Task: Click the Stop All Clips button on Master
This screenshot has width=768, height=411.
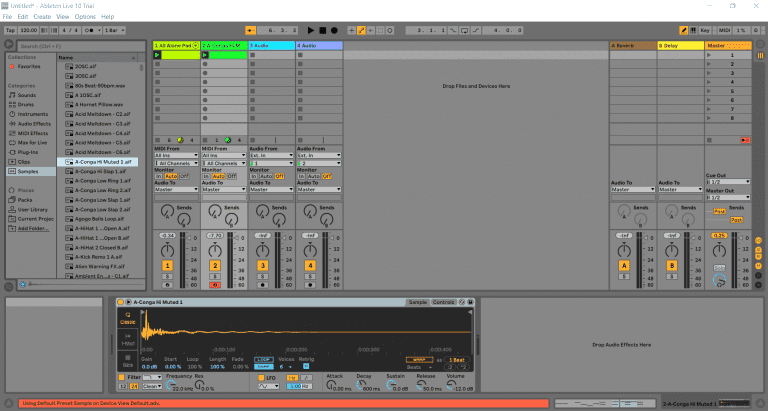Action: tap(709, 140)
